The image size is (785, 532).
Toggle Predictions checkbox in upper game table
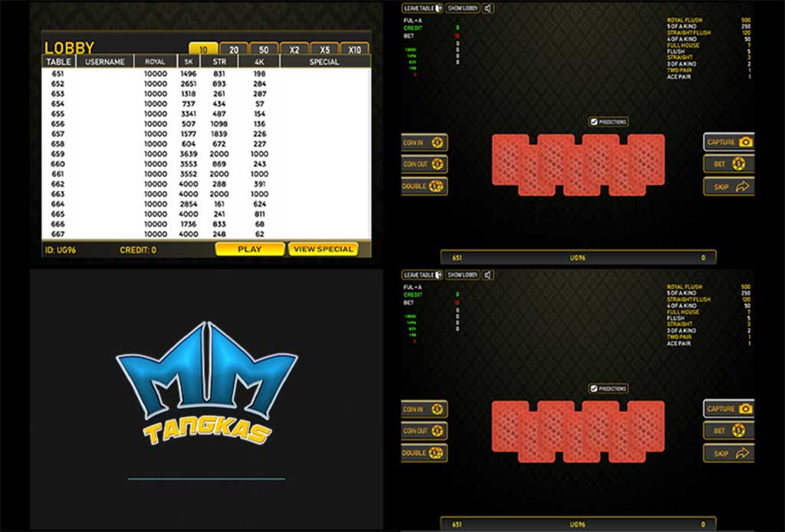[594, 122]
